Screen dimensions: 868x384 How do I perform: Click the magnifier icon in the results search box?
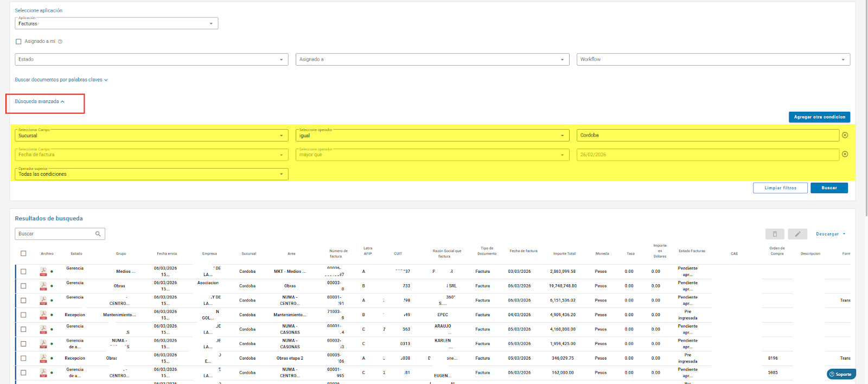coord(98,234)
